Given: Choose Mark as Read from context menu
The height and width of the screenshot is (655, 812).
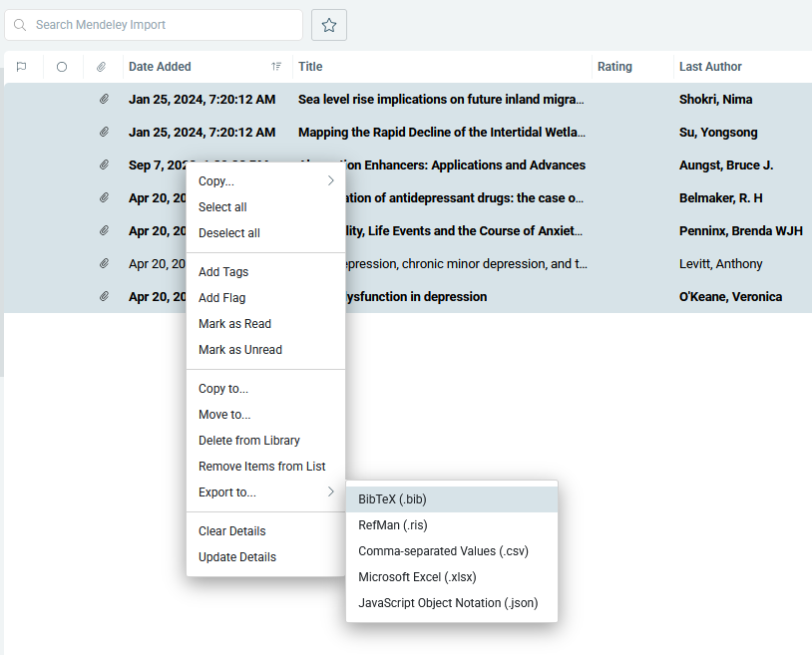Looking at the screenshot, I should [234, 324].
